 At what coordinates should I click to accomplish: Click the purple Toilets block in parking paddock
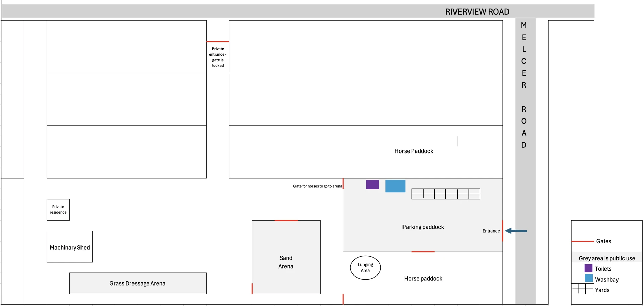(x=372, y=185)
